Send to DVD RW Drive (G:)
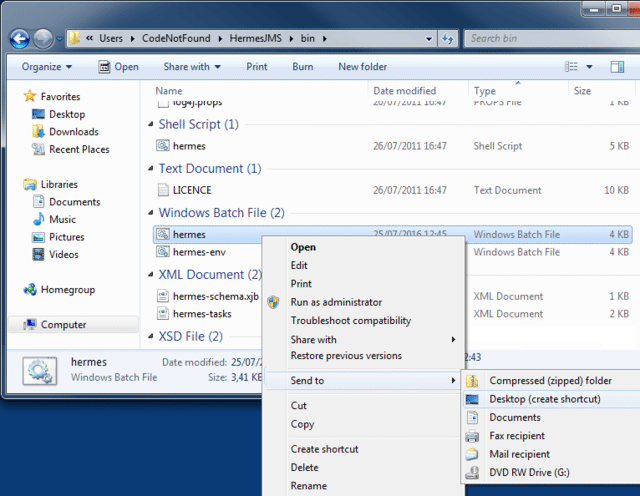 tap(529, 472)
